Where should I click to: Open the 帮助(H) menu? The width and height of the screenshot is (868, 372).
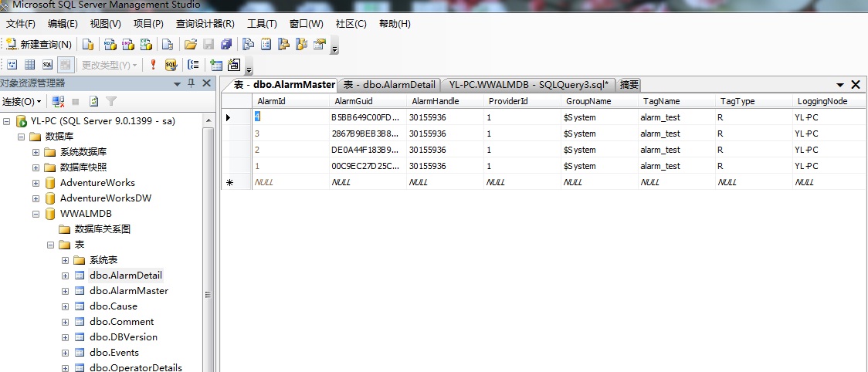(395, 24)
